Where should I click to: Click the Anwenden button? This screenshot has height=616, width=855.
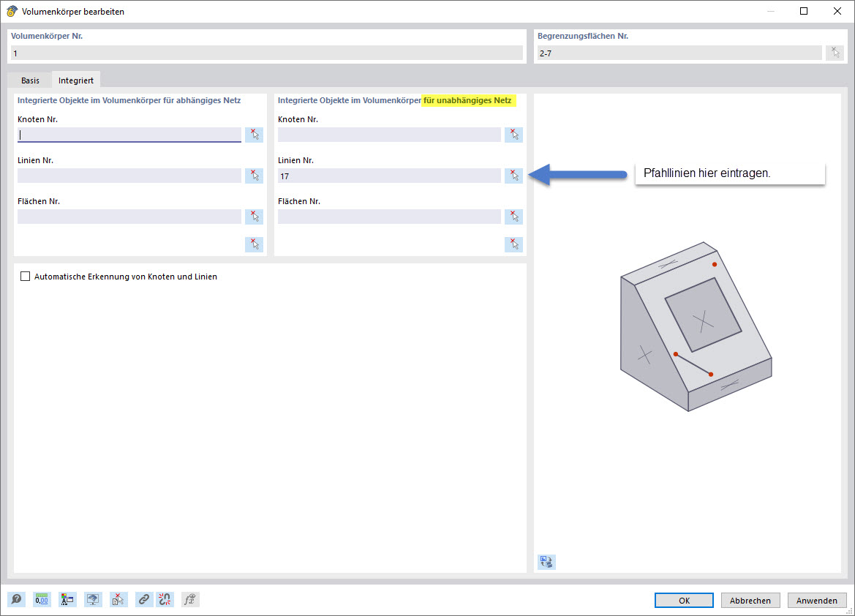coord(817,600)
